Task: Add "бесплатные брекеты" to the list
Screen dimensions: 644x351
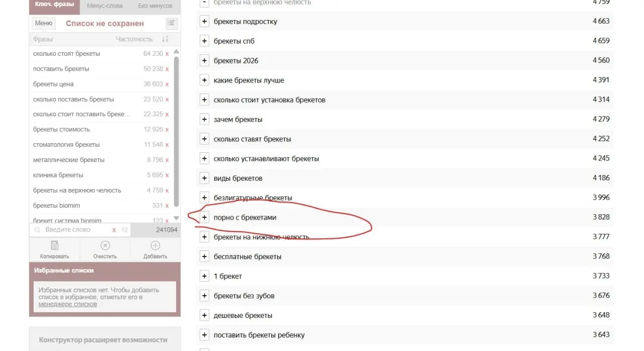Action: click(x=204, y=257)
